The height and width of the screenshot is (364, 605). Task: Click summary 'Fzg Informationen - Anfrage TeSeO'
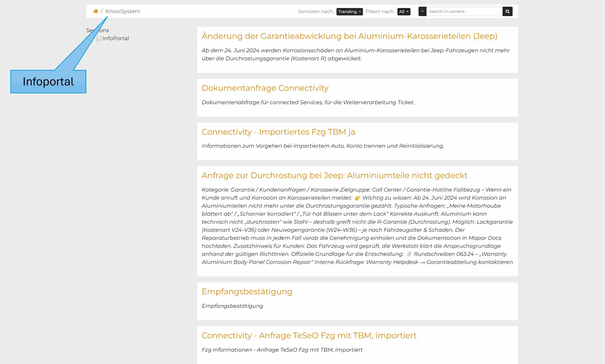282,350
